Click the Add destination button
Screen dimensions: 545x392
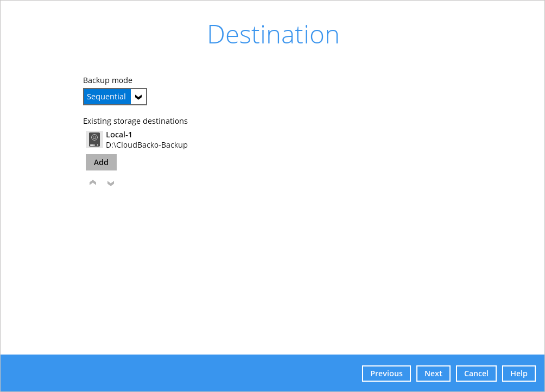pos(101,162)
